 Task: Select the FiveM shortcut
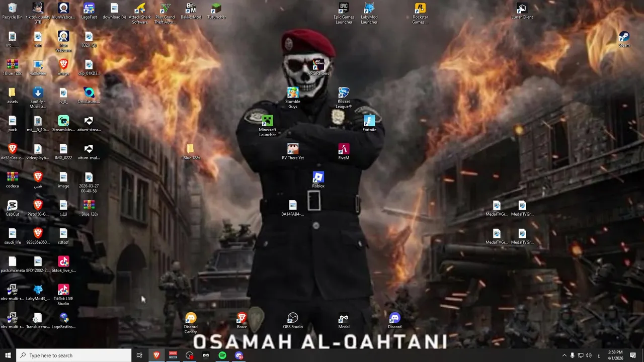(x=344, y=152)
